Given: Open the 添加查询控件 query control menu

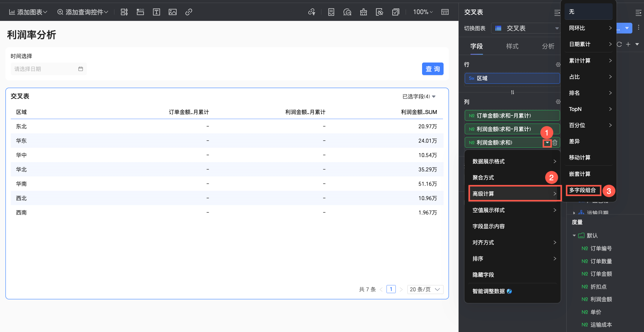Looking at the screenshot, I should pyautogui.click(x=82, y=12).
